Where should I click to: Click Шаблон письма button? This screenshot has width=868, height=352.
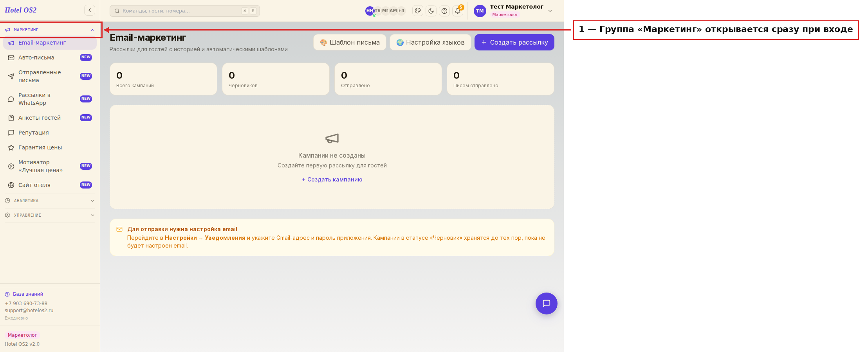[350, 42]
